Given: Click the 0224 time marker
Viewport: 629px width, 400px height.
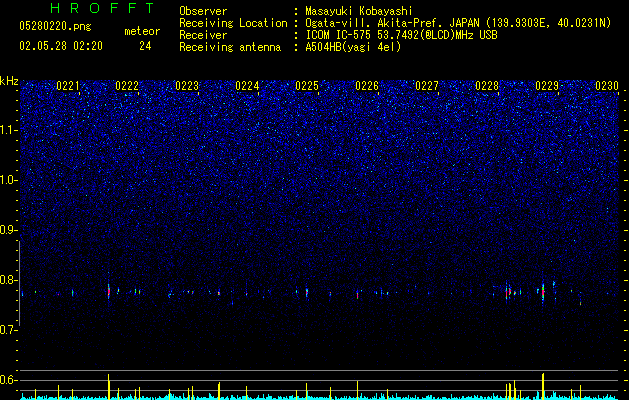Looking at the screenshot, I should 247,86.
